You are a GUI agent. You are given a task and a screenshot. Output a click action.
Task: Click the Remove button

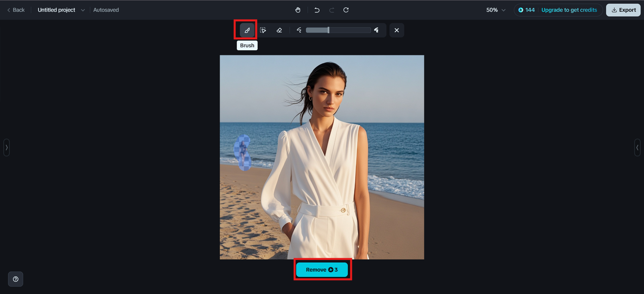click(322, 270)
